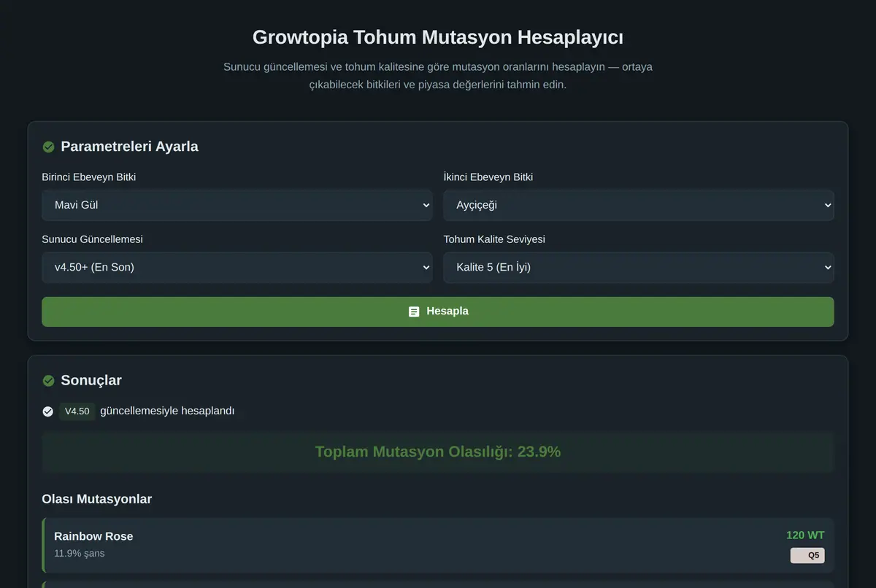Click the Olası Mutasyonlar heading

coord(97,499)
